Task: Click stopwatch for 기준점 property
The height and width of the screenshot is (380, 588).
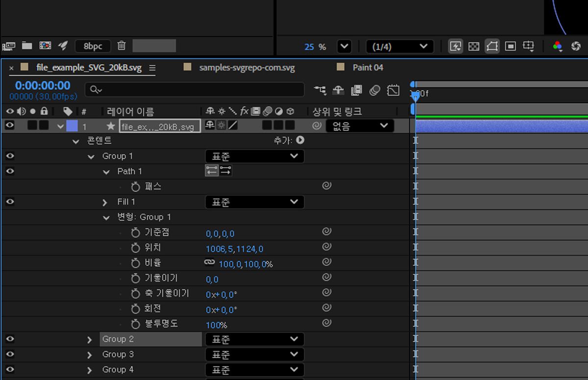Action: (136, 233)
